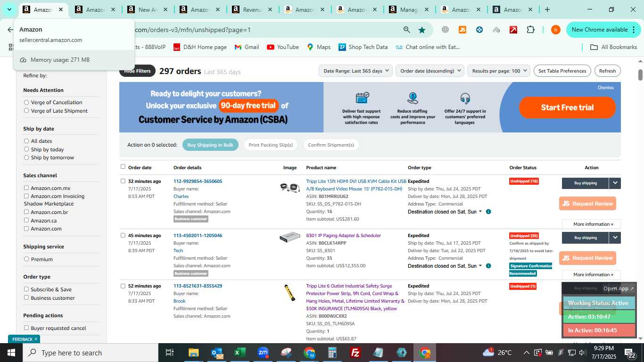This screenshot has height=362, width=644.
Task: Open order link 112-9929854-3650605
Action: [x=198, y=181]
